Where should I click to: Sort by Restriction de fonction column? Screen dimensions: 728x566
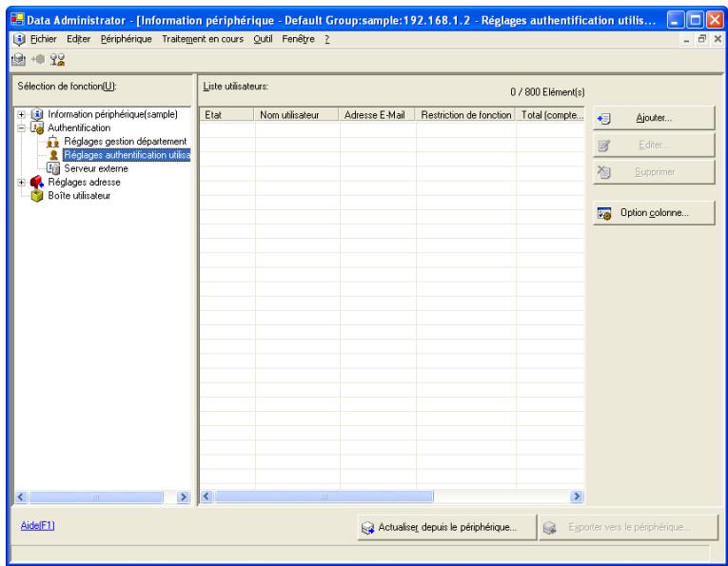point(465,114)
